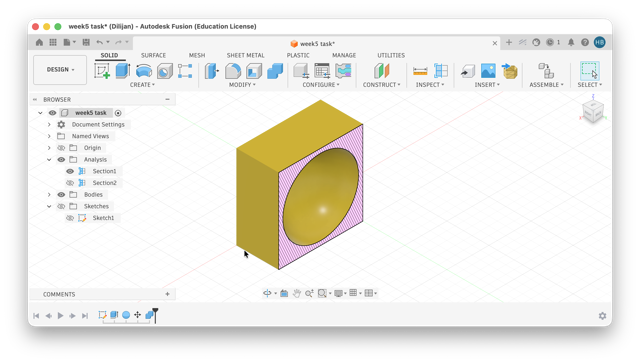Switch to the SHEET METAL tab
The height and width of the screenshot is (363, 640).
(245, 55)
